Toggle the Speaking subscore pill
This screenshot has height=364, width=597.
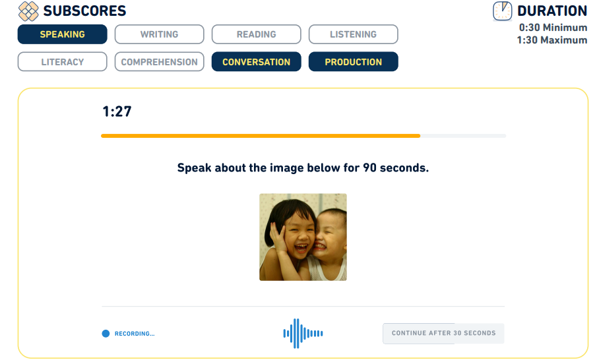62,34
